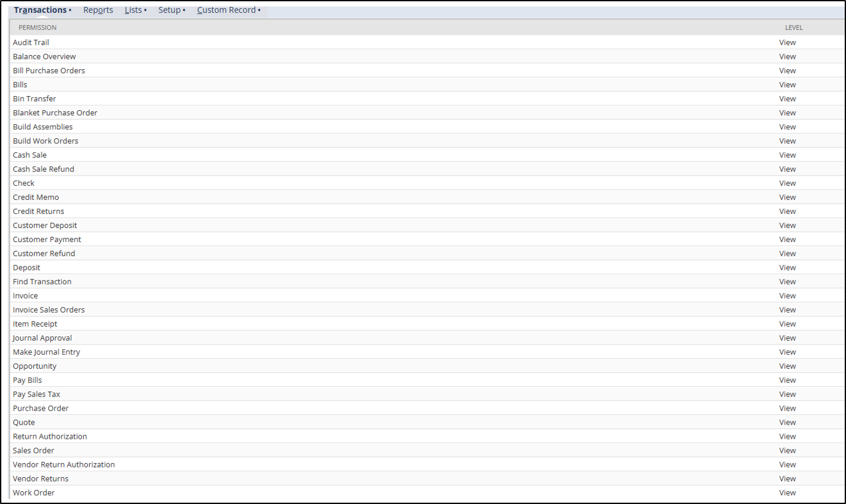
Task: Click the Work Order permission
Action: [427, 493]
